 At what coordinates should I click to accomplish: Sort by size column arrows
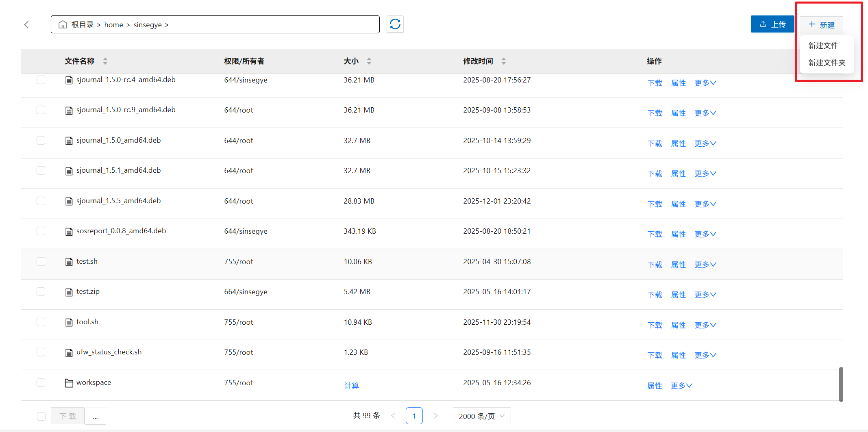[x=369, y=61]
